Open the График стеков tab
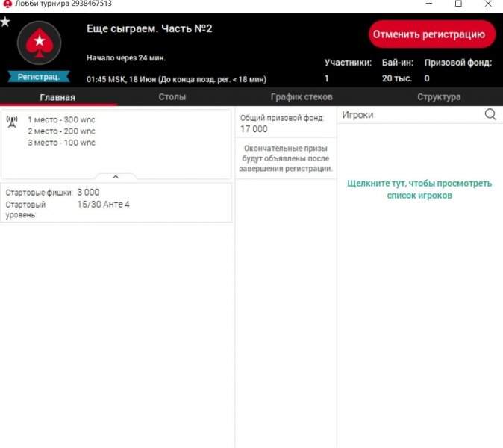This screenshot has height=448, width=503. tap(301, 97)
